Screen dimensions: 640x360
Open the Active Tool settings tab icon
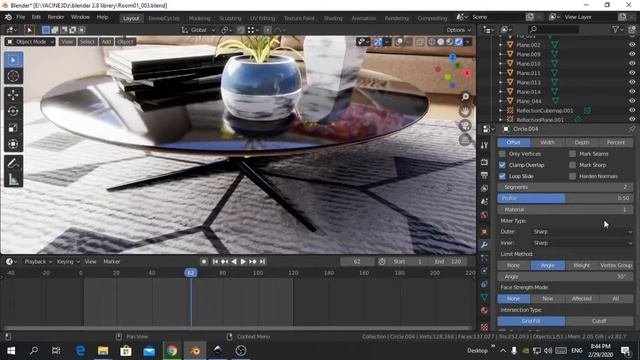(484, 145)
